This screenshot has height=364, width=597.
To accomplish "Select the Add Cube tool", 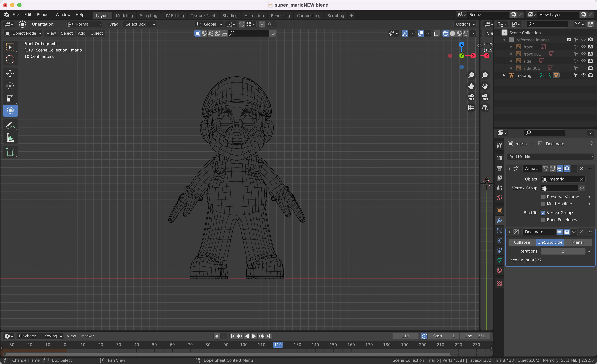I will [10, 152].
